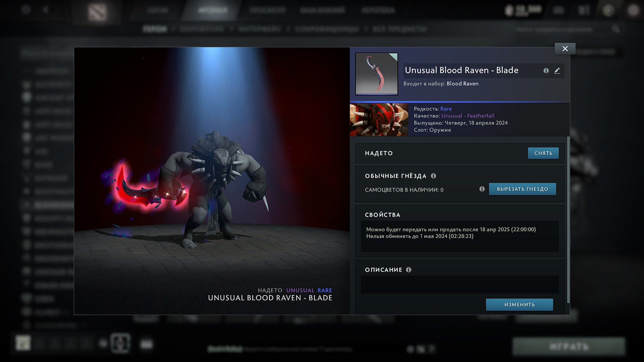
Task: Click info icon beside ОПИСАНИЕ heading
Action: [409, 270]
